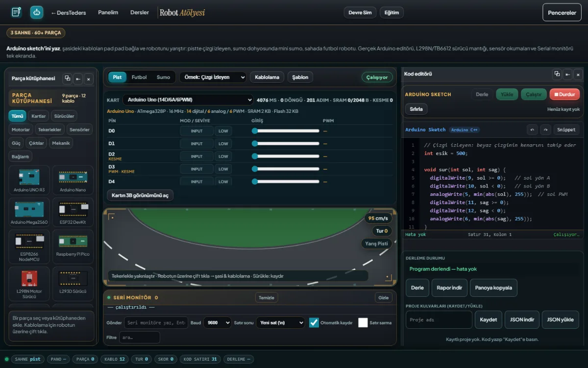This screenshot has height=368, width=588.
Task: Toggle D0 pin mode INPUT
Action: [197, 131]
